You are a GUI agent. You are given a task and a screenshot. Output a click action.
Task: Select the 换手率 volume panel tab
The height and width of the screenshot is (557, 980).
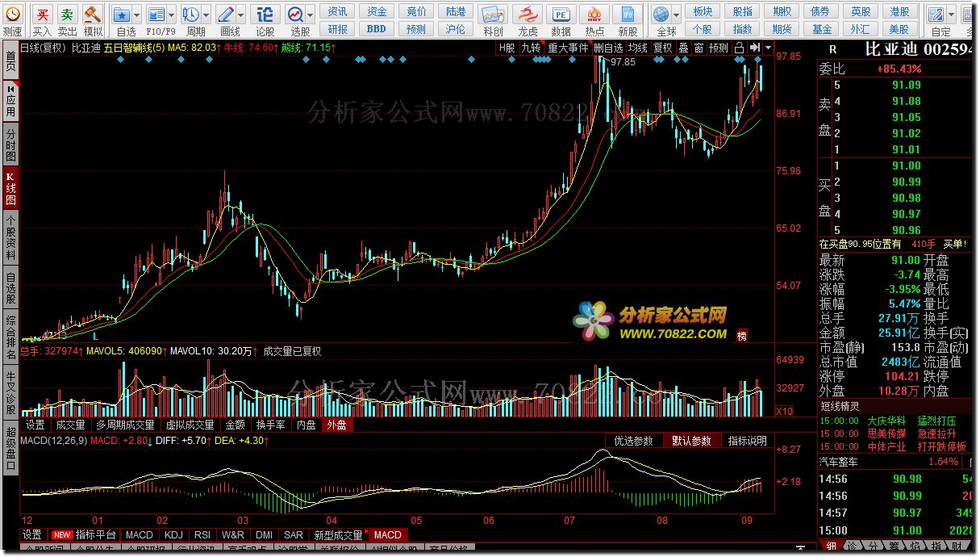(x=270, y=425)
